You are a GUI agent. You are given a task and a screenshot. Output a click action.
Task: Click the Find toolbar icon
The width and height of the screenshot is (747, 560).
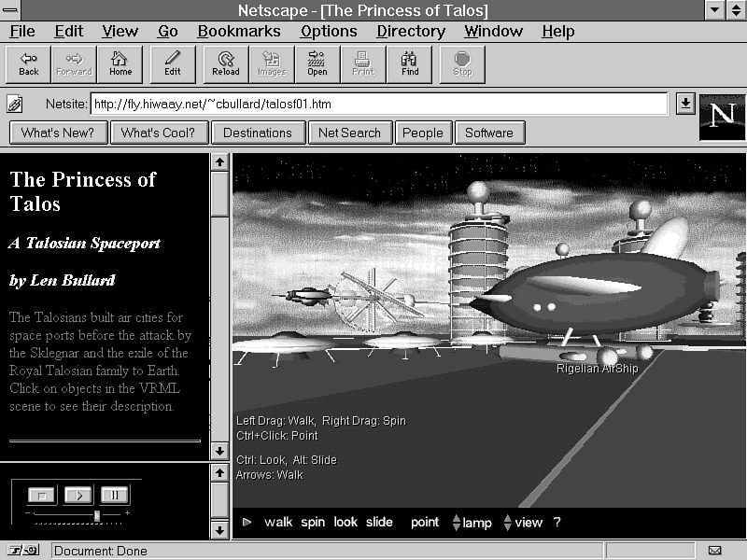click(410, 63)
